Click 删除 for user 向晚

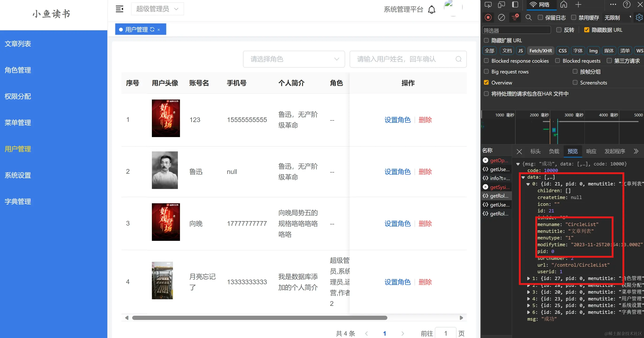[x=425, y=224]
